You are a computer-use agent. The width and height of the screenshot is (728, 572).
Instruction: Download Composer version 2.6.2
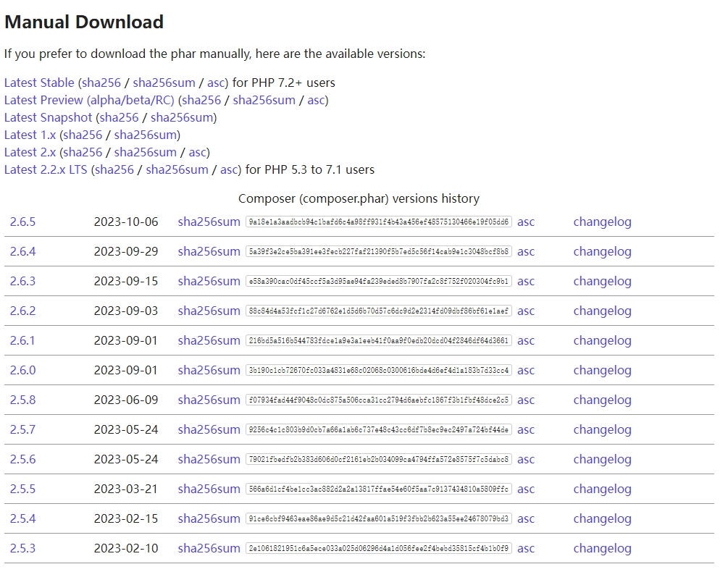(22, 311)
